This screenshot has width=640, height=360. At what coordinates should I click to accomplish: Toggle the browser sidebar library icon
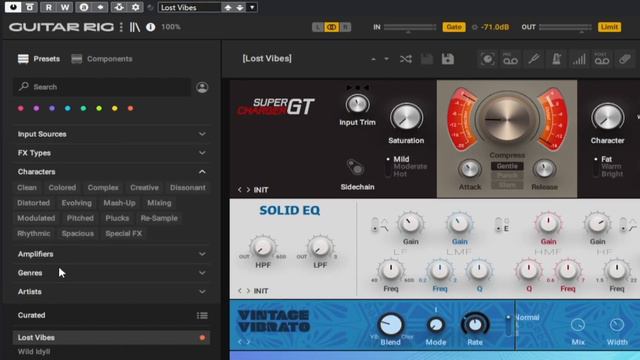(x=135, y=27)
